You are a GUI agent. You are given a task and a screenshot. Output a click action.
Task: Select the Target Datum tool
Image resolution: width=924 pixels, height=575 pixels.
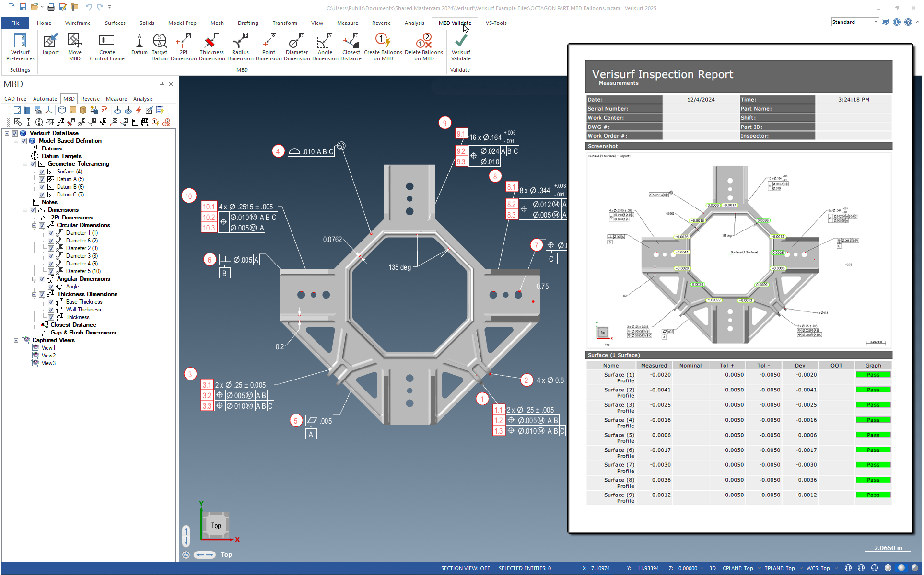tap(160, 47)
